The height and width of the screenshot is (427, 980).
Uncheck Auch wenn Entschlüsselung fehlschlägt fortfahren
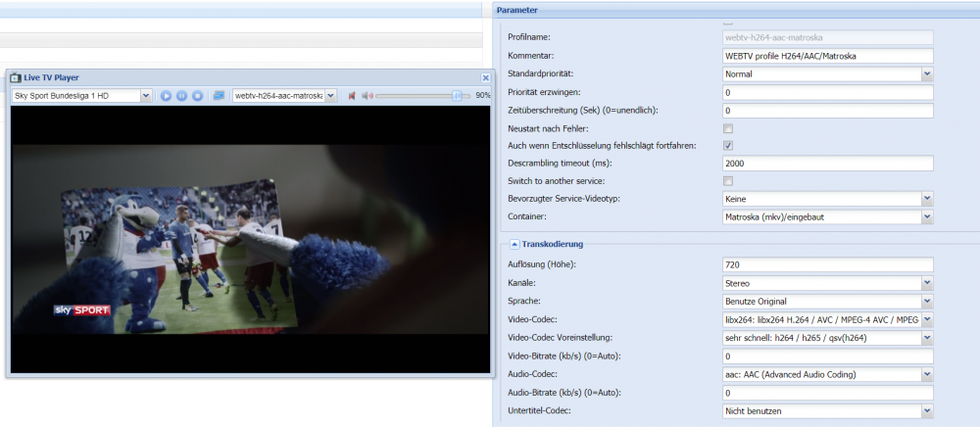pyautogui.click(x=728, y=146)
